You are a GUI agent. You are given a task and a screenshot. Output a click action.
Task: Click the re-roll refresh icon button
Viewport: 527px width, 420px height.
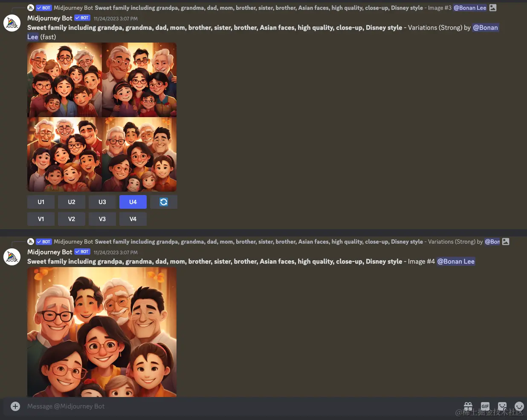coord(164,202)
